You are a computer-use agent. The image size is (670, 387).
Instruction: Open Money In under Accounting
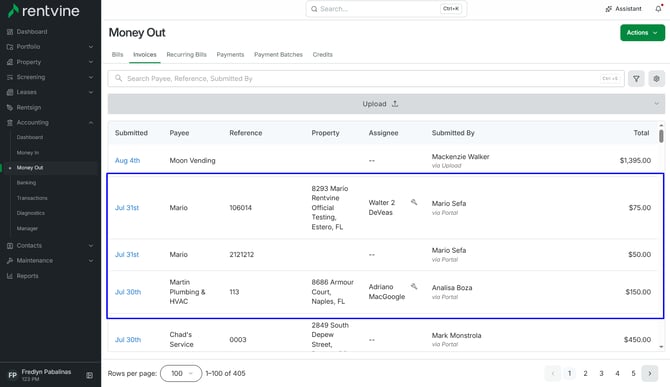tap(28, 152)
